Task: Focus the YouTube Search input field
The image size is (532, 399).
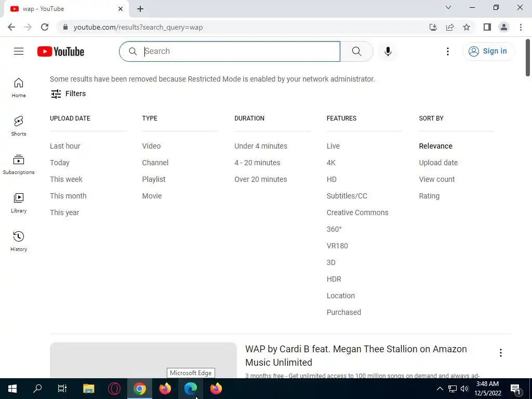Action: pos(230,51)
